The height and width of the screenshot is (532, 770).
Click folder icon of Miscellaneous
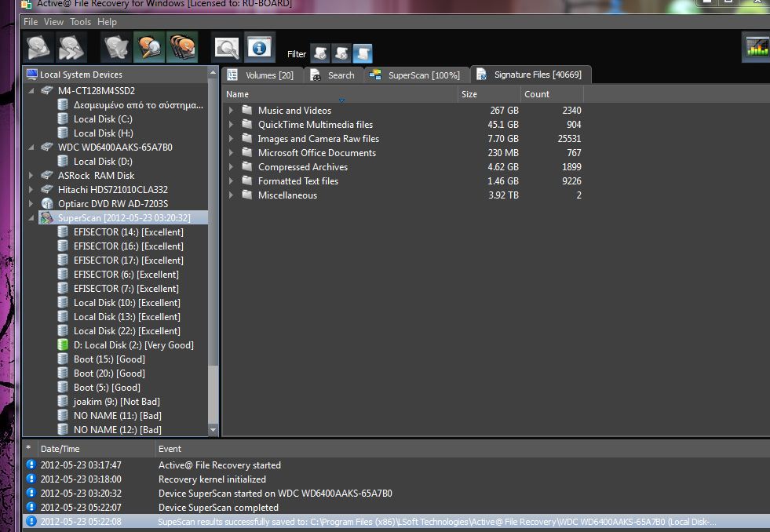(247, 195)
